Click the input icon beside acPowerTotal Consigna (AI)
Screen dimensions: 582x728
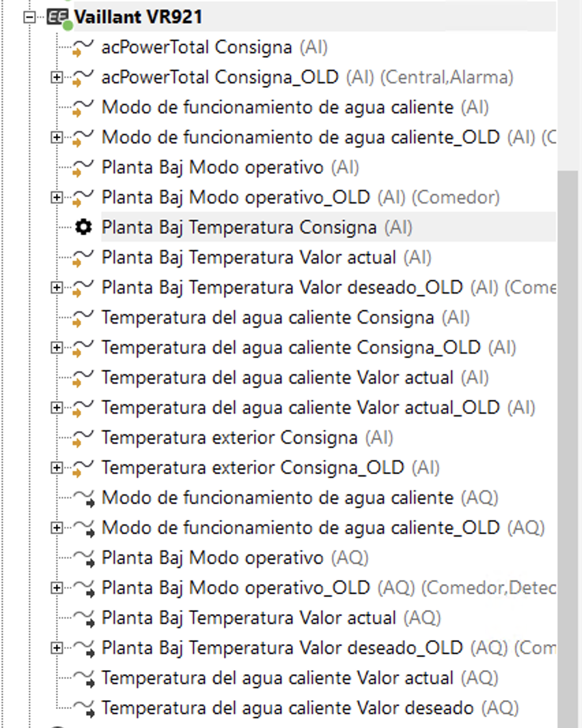click(x=83, y=48)
